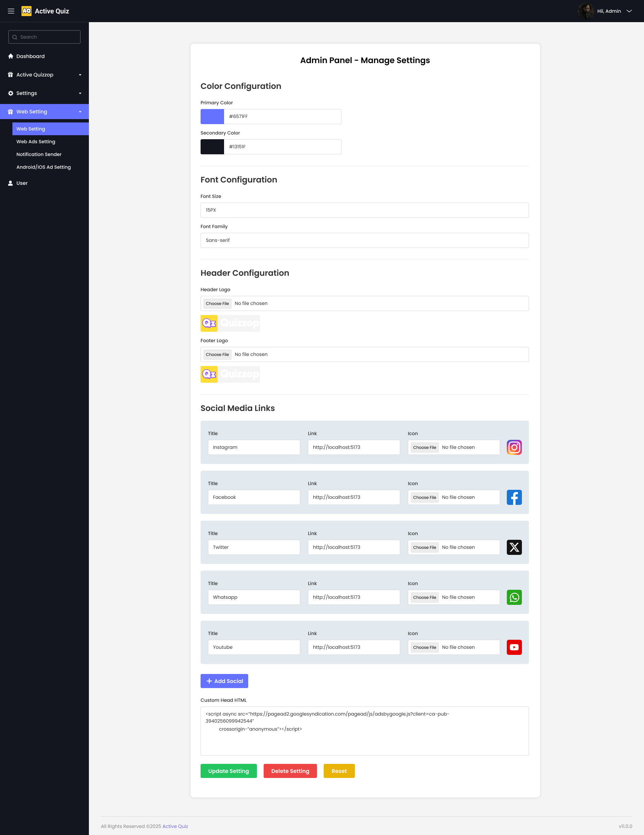Click the Footer Logo Quizzop preview image

click(x=230, y=374)
